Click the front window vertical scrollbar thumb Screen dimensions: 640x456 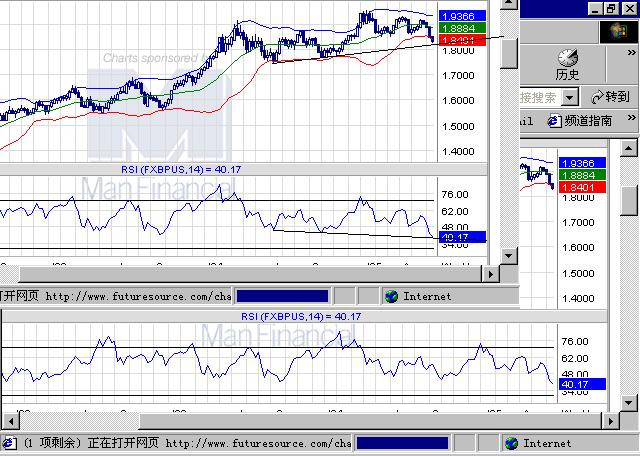pos(509,53)
